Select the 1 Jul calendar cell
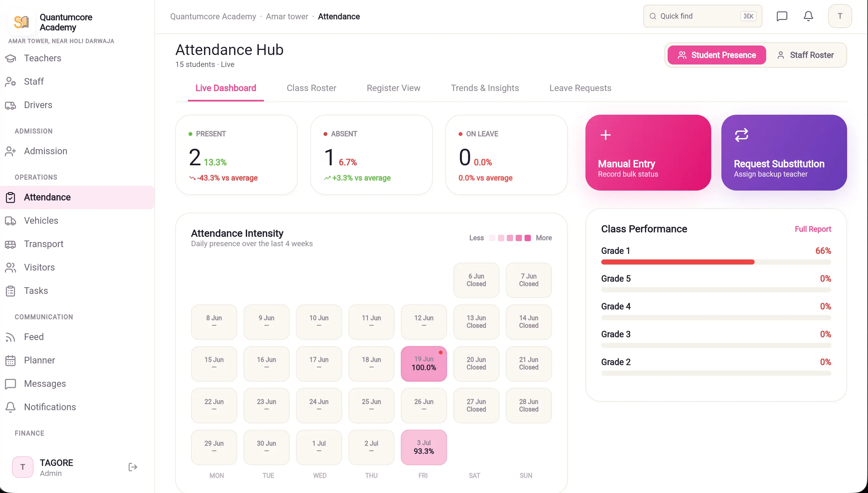Screen dimensions: 868x493 pos(319,447)
